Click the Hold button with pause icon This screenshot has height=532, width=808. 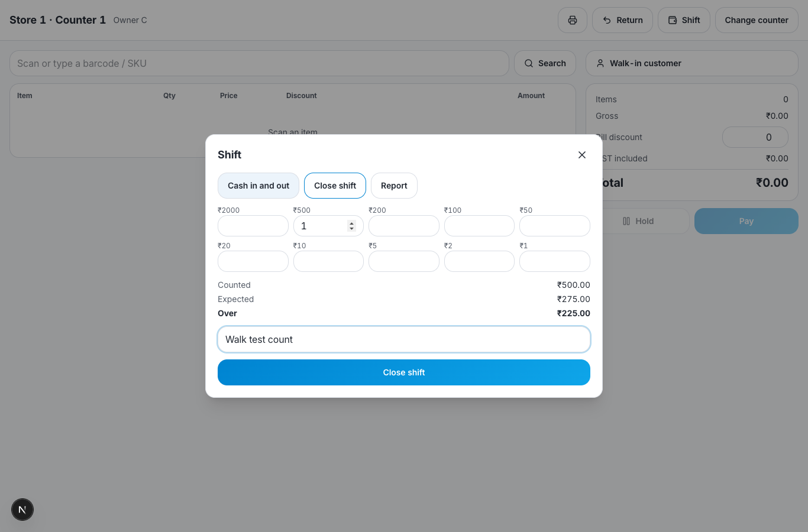(638, 221)
